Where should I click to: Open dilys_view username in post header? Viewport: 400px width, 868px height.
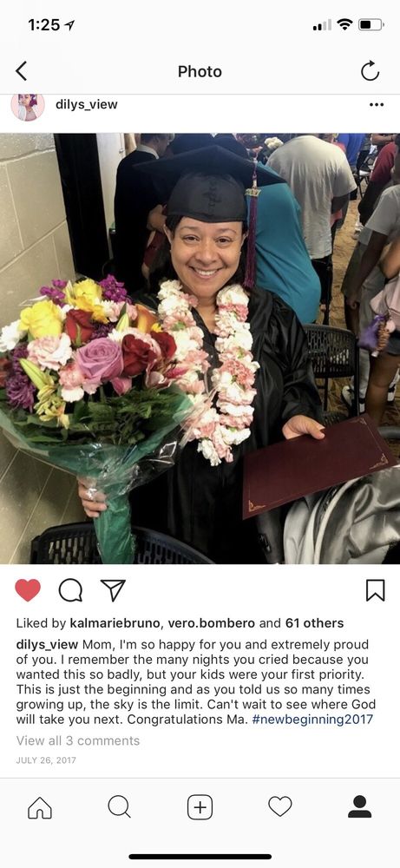(86, 104)
